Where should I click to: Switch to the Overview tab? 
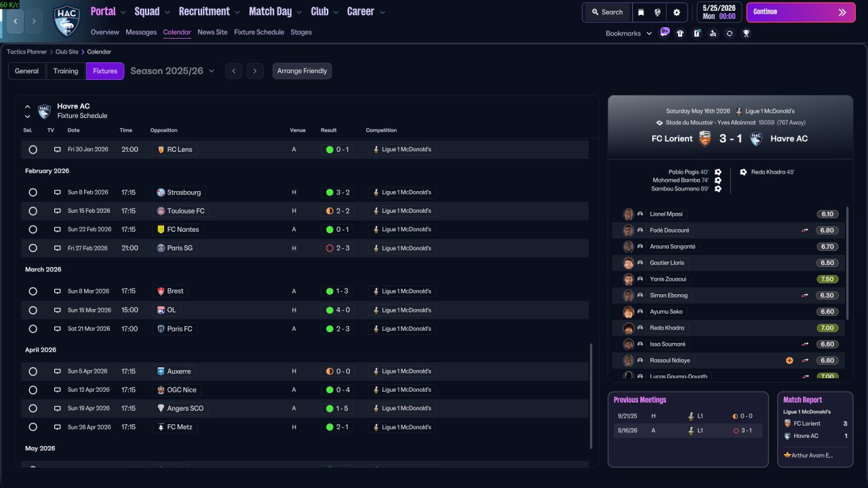[x=104, y=33]
